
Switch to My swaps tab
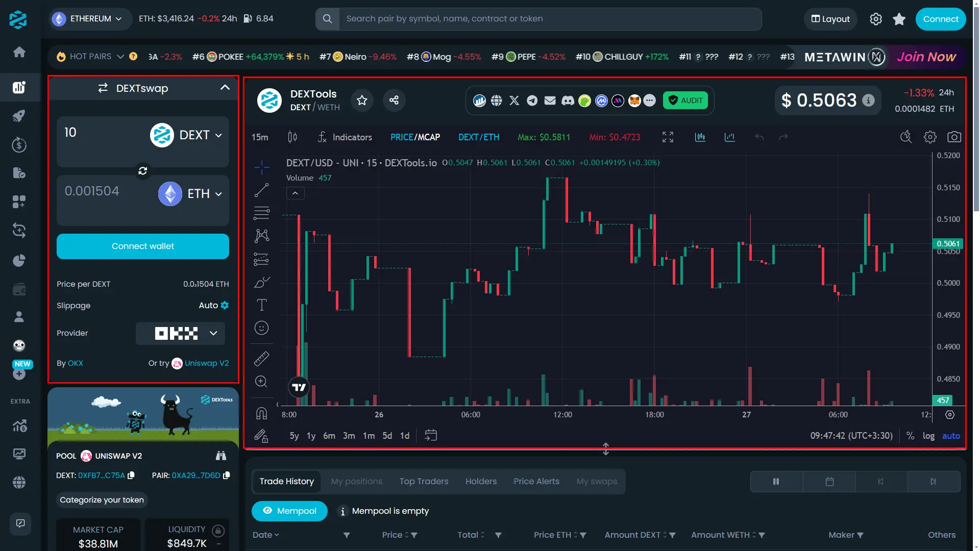pos(597,482)
